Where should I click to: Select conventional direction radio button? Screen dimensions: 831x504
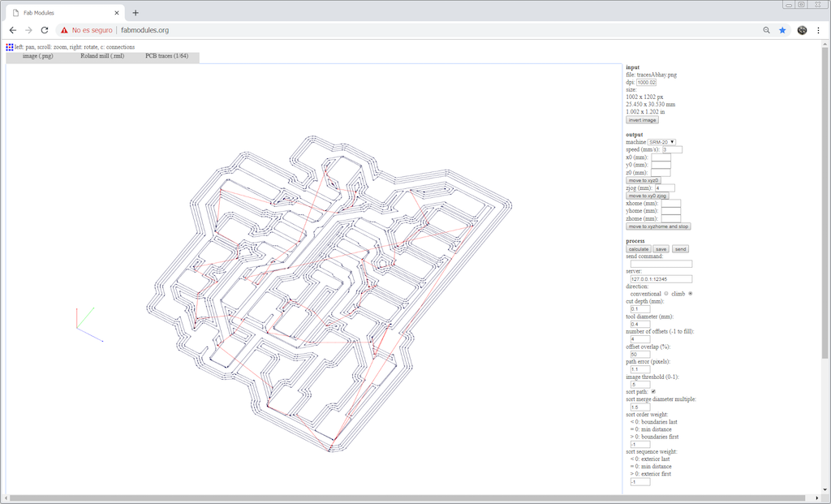666,294
